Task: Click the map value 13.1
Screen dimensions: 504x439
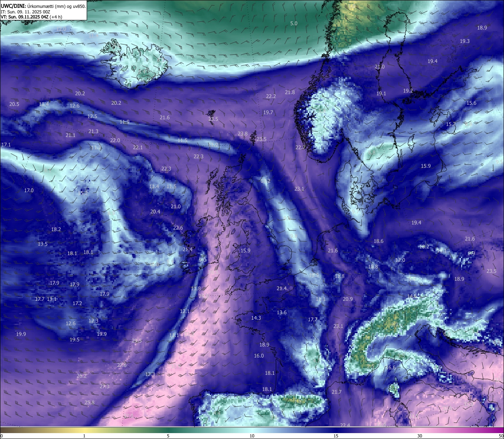Action: (x=52, y=299)
